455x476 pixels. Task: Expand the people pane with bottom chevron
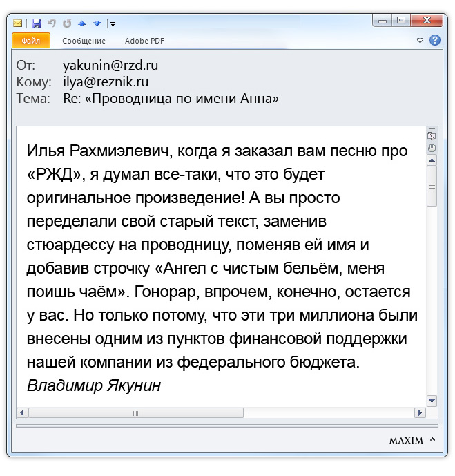(432, 439)
